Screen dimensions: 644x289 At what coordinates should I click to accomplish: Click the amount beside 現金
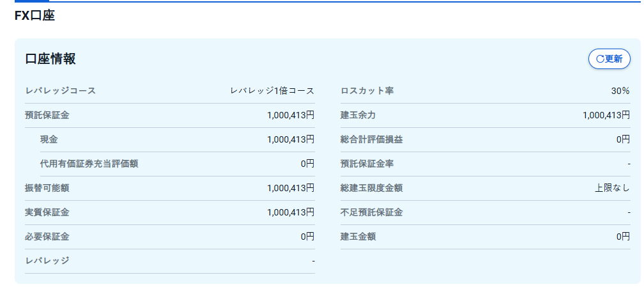[291, 139]
